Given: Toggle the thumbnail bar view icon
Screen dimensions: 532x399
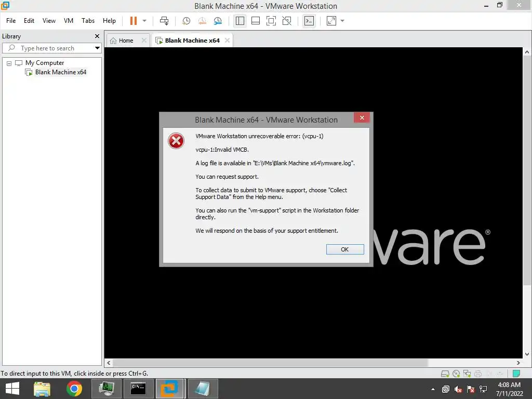Looking at the screenshot, I should coord(256,21).
